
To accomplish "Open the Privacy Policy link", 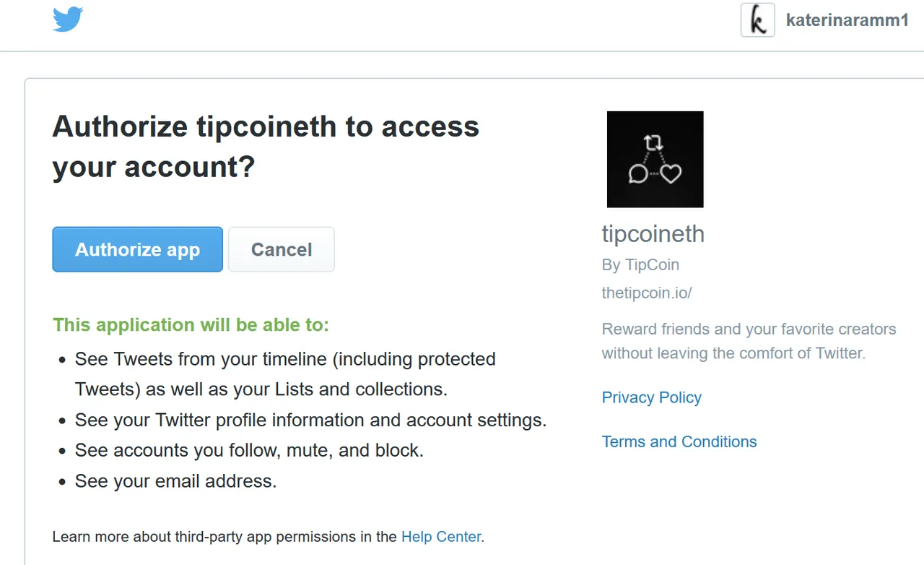I will point(652,397).
